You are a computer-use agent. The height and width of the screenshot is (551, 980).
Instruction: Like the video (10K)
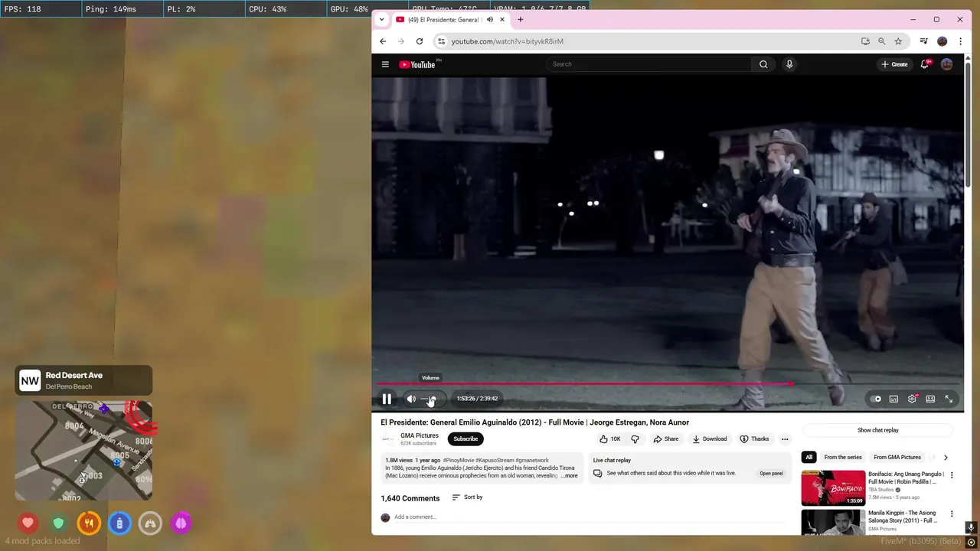(x=610, y=439)
